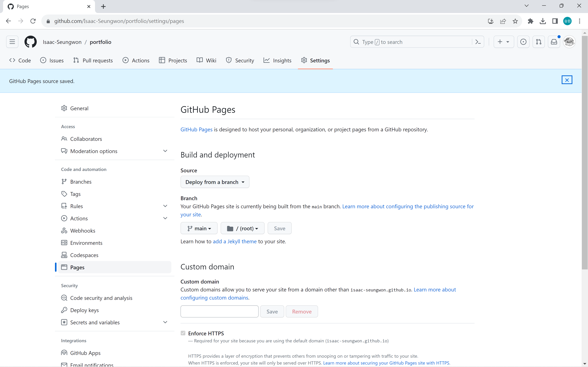Expand Moderation options in sidebar
588x367 pixels.
pos(165,151)
